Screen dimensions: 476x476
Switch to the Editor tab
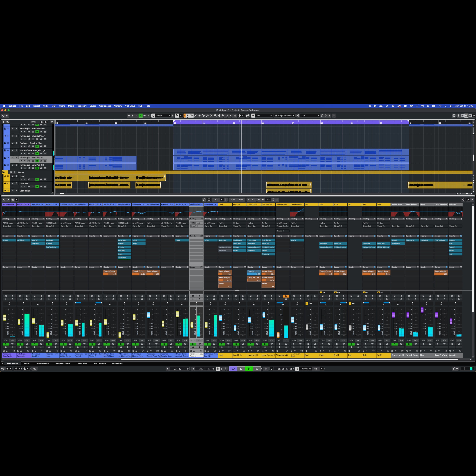pyautogui.click(x=27, y=364)
